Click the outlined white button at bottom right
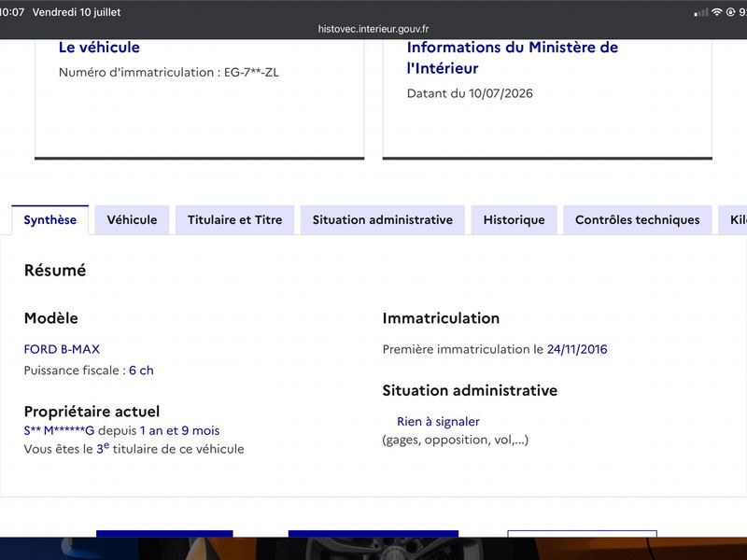Image resolution: width=747 pixels, height=560 pixels. (582, 534)
